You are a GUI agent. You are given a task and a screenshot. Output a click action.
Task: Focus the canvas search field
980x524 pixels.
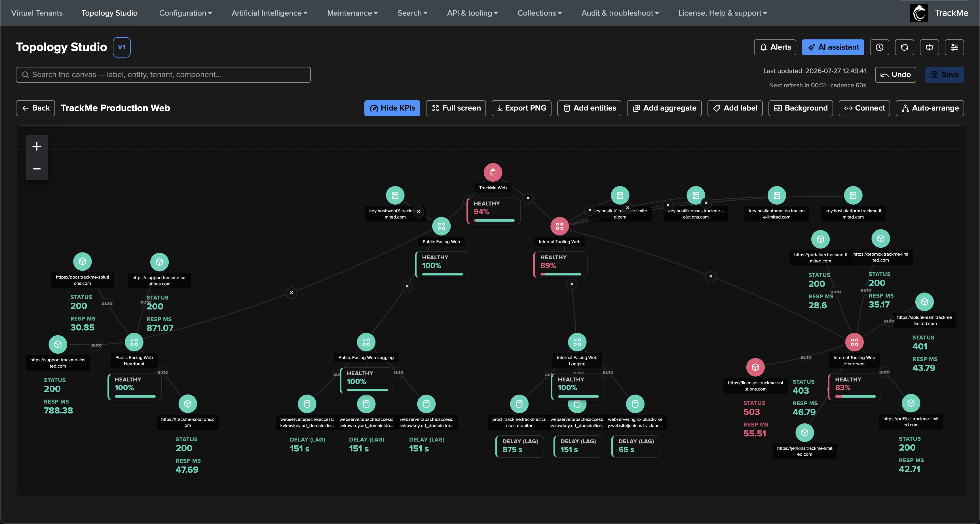click(163, 75)
